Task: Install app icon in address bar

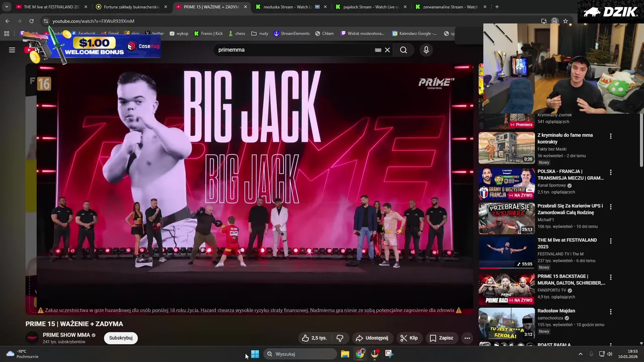Action: coord(544,21)
